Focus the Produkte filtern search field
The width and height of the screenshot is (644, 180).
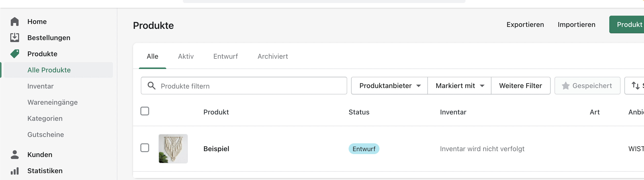250,86
